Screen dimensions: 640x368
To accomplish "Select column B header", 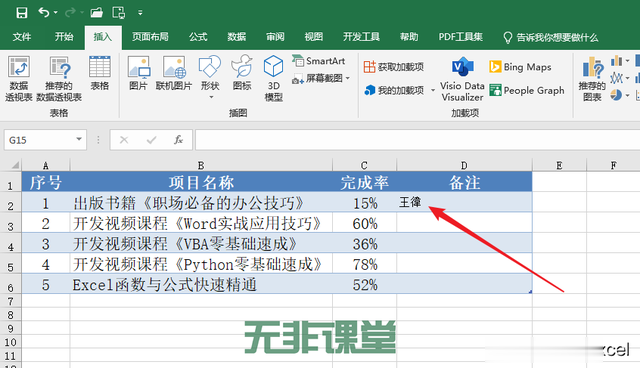I will 201,165.
